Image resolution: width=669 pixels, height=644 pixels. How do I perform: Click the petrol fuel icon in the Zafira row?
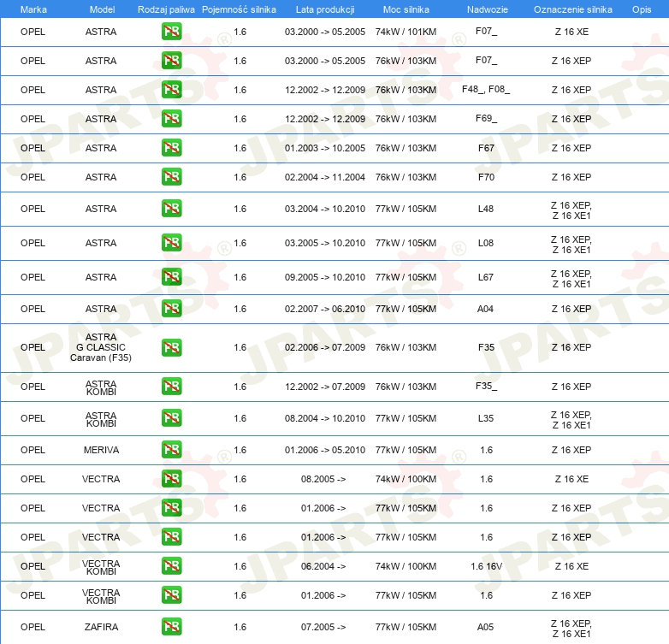[x=171, y=627]
